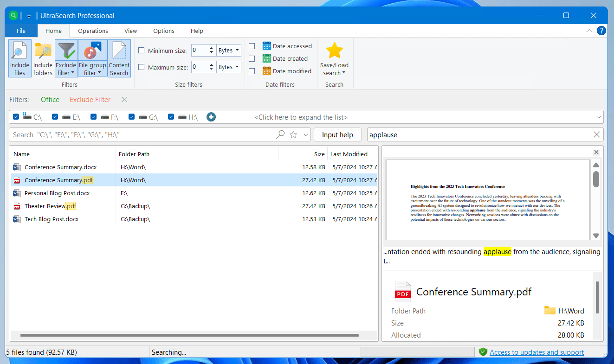Switch to the View tab

coord(130,31)
